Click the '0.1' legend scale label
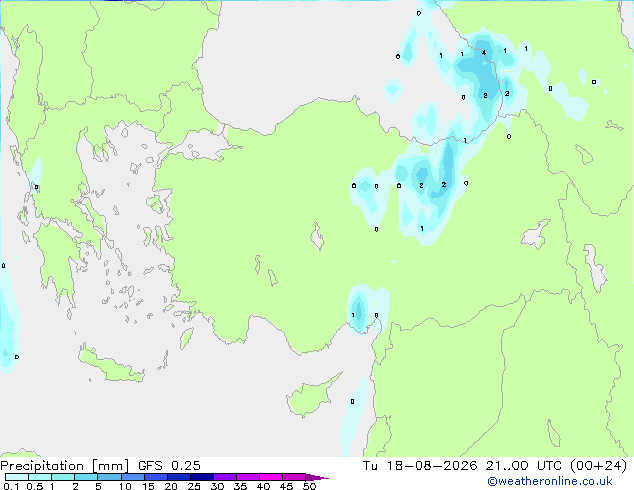Viewport: 634px width, 490px height. (x=11, y=486)
